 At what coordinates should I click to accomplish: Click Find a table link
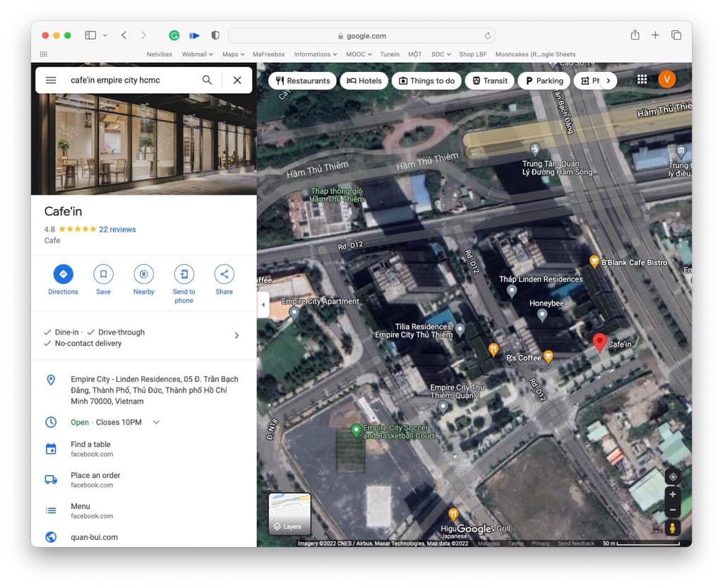(x=144, y=449)
